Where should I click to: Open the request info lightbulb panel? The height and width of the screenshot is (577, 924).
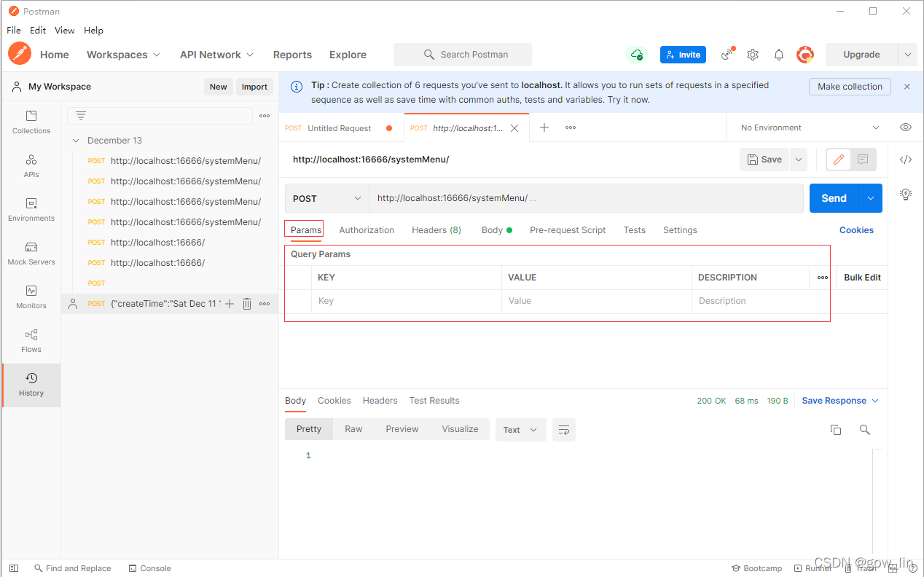click(x=906, y=195)
